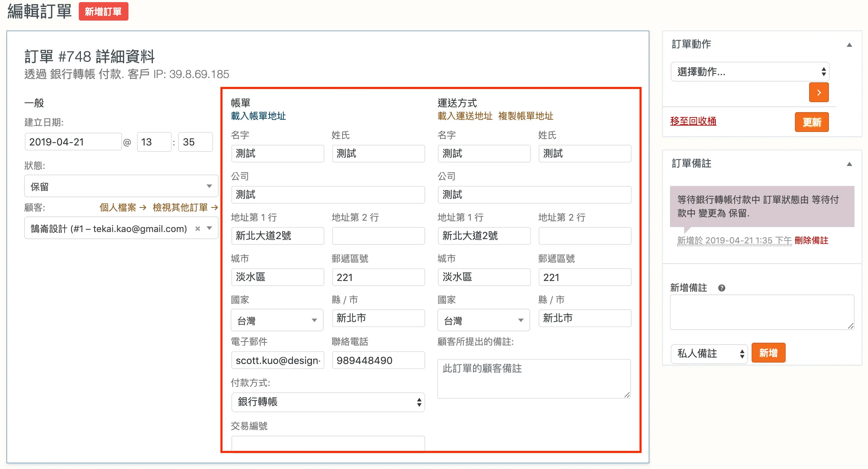
Task: Click the 交易編號 input field
Action: click(x=328, y=443)
